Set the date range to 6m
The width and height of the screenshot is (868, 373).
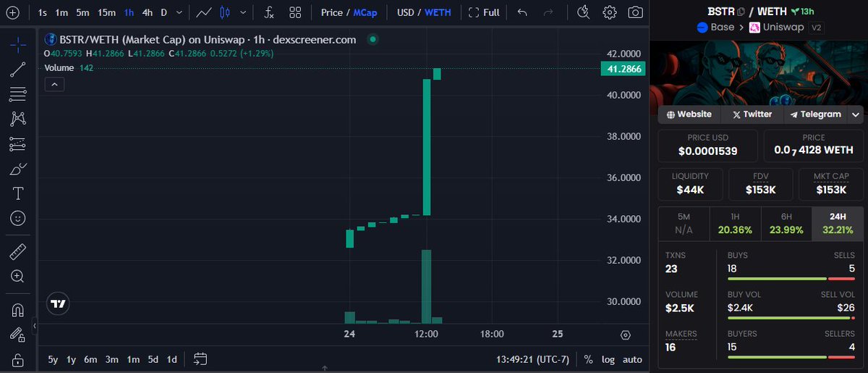point(90,359)
